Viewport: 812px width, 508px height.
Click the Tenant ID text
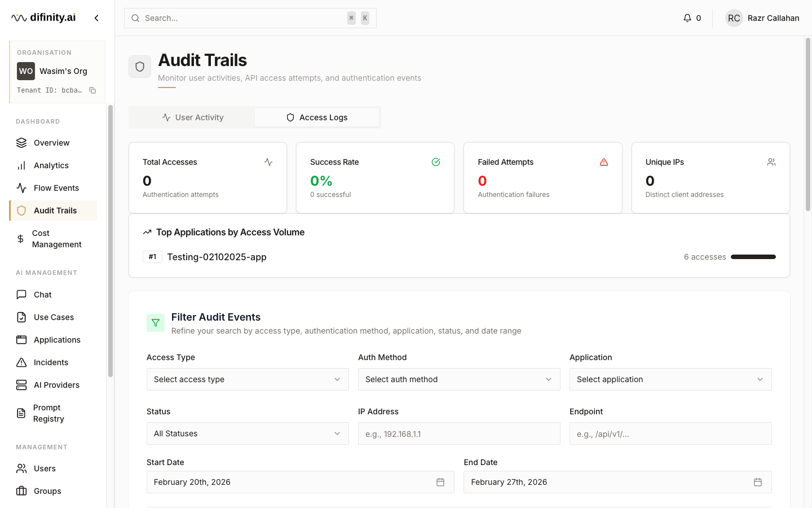(x=50, y=90)
